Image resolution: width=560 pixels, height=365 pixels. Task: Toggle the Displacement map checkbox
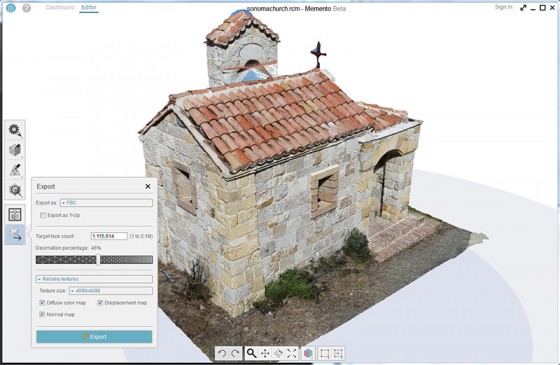100,302
